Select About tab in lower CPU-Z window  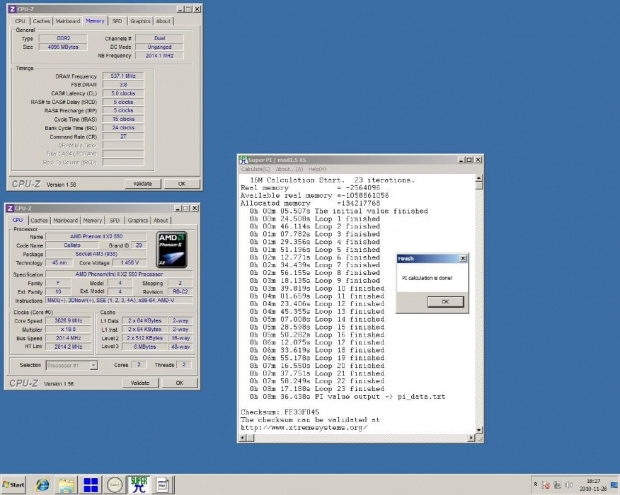click(161, 220)
